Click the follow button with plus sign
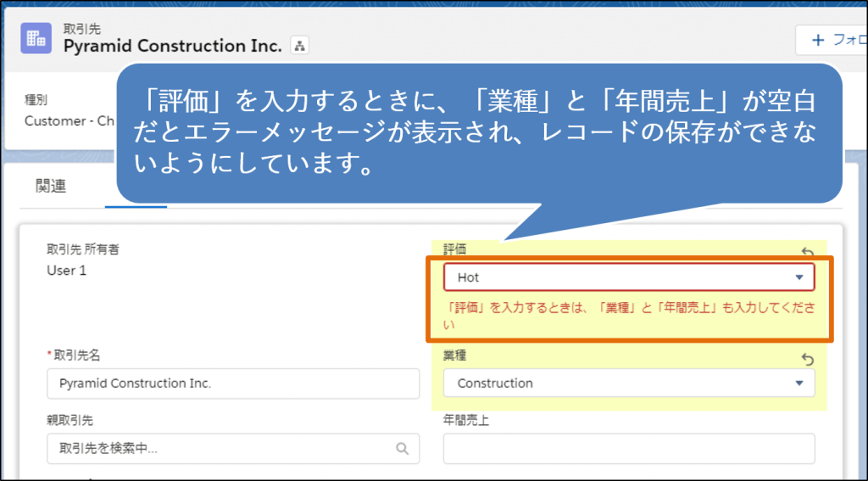This screenshot has width=868, height=481. [832, 40]
